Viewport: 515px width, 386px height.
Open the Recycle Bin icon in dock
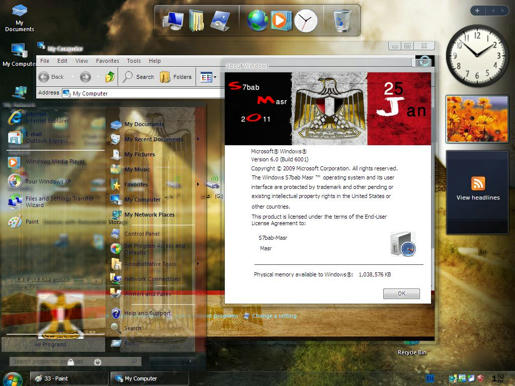tap(342, 20)
